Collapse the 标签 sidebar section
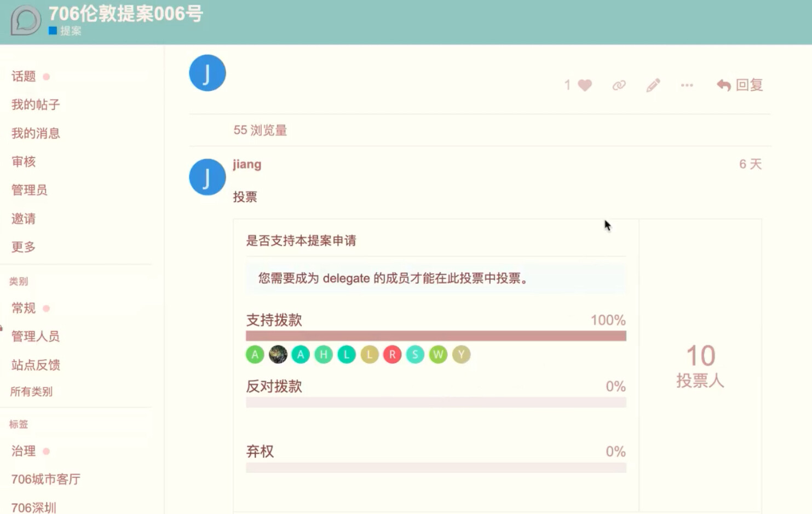 19,424
